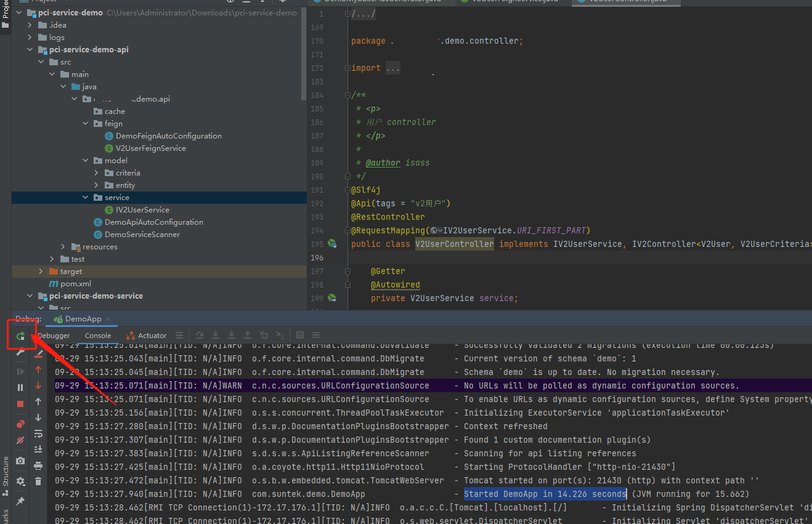Pause the running DemoApp program

[x=20, y=388]
